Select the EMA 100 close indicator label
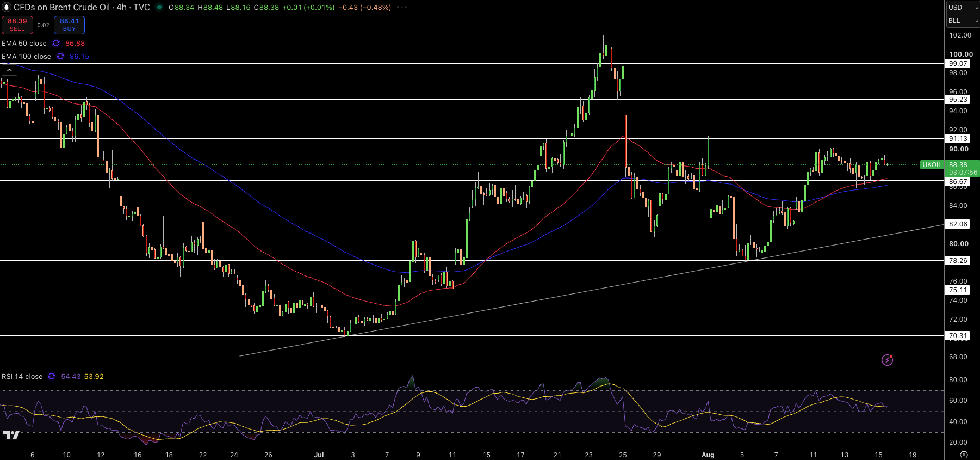The width and height of the screenshot is (980, 460). pyautogui.click(x=26, y=56)
